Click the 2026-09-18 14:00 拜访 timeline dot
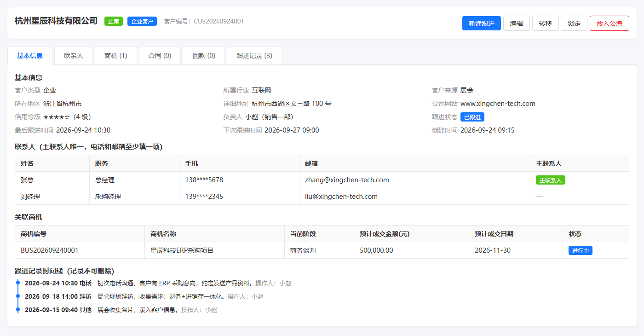This screenshot has height=336, width=644. pos(18,296)
